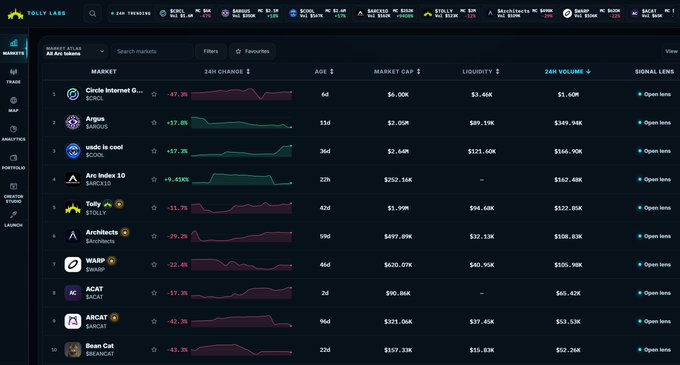The width and height of the screenshot is (680, 365).
Task: Click the $1.60M 24H volume value
Action: point(568,94)
